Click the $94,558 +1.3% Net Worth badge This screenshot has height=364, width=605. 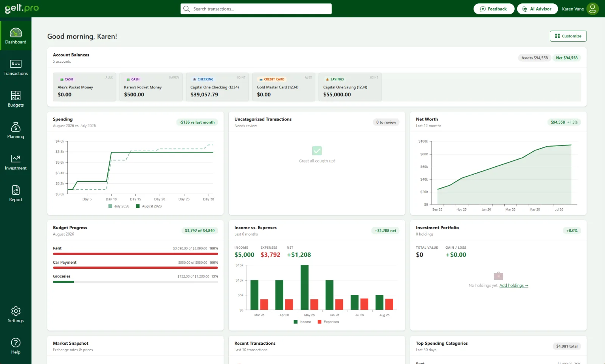pyautogui.click(x=564, y=122)
